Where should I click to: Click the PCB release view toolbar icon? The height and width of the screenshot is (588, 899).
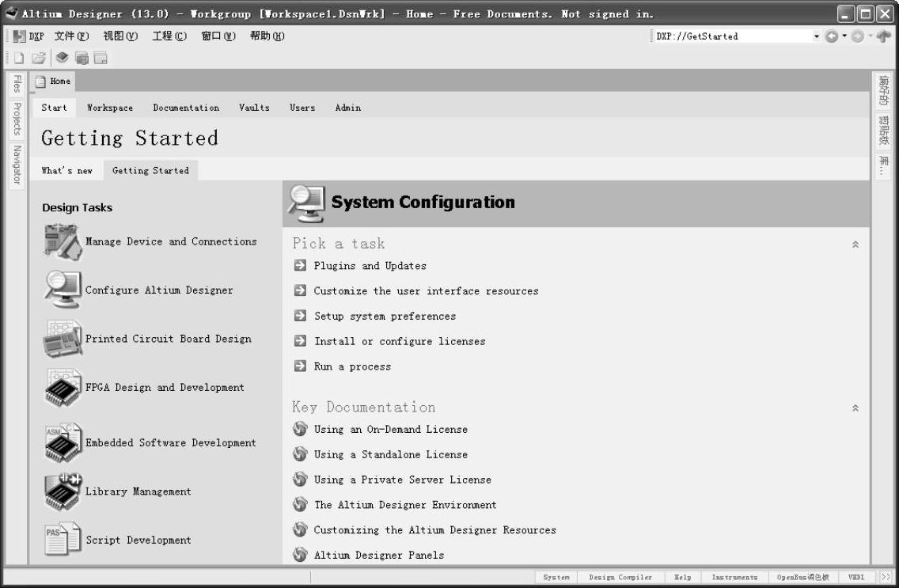[82, 58]
